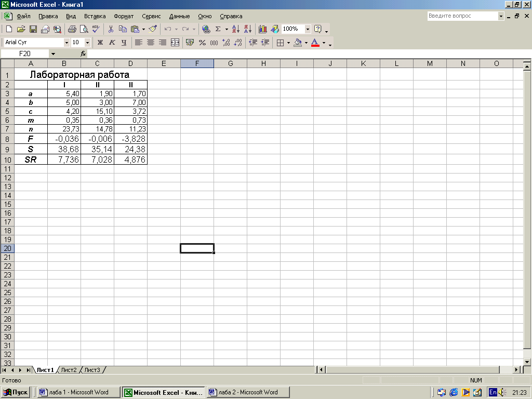Send the workbook by e-mail icon
532x399 pixels.
pyautogui.click(x=45, y=29)
